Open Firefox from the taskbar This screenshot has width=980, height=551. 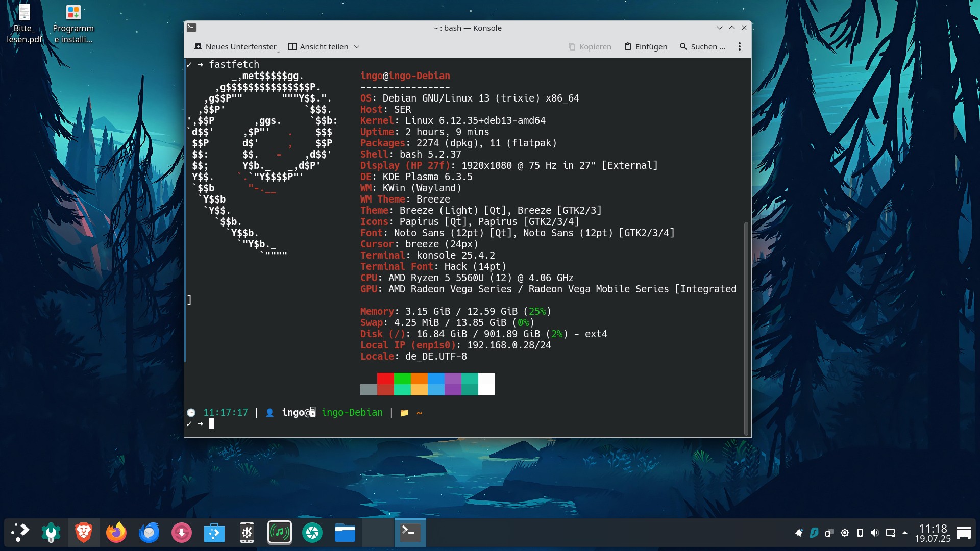click(x=116, y=533)
